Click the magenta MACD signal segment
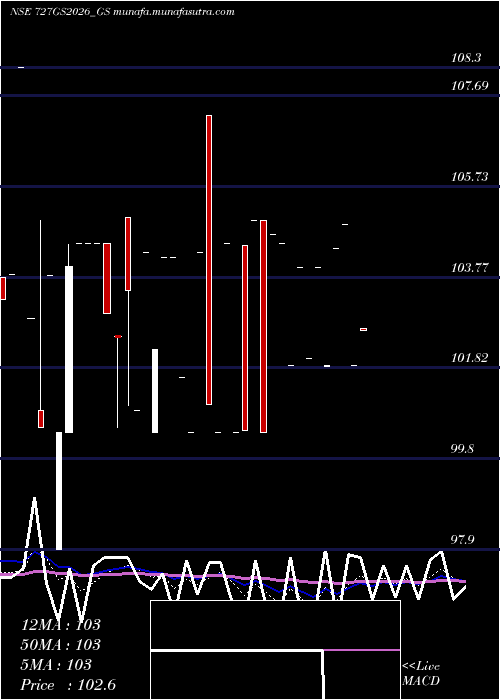Viewport: 500px width, 700px height. (x=362, y=650)
